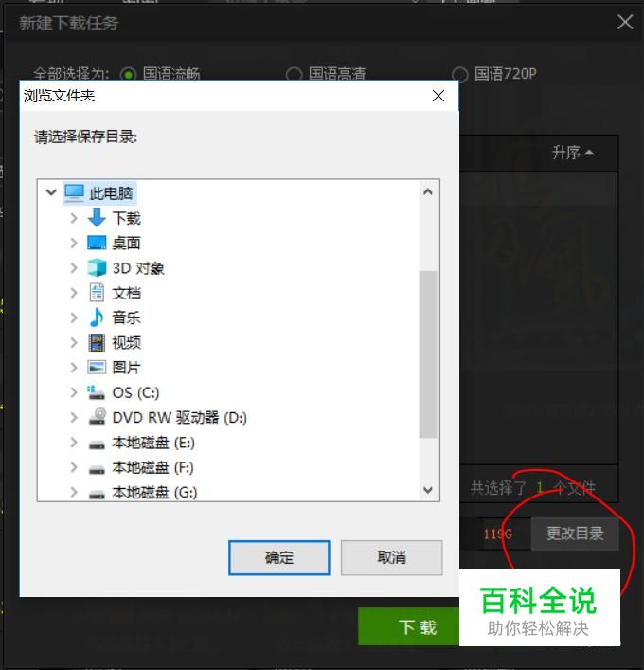The width and height of the screenshot is (644, 670).
Task: Select the 国语流畅 radio button
Action: [x=128, y=74]
